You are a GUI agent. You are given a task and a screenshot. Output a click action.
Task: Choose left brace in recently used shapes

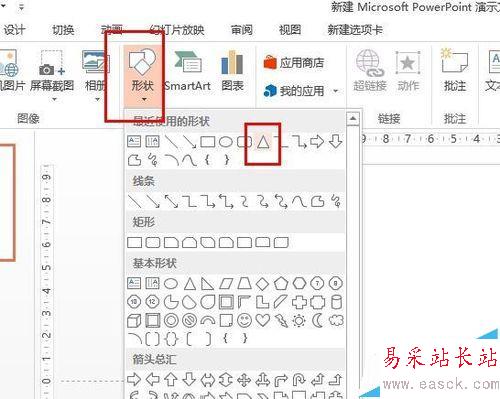pyautogui.click(x=208, y=160)
